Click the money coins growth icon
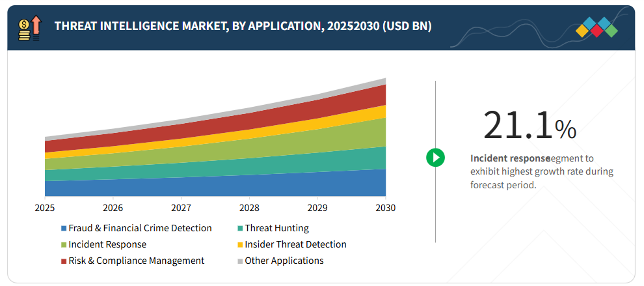 [29, 27]
